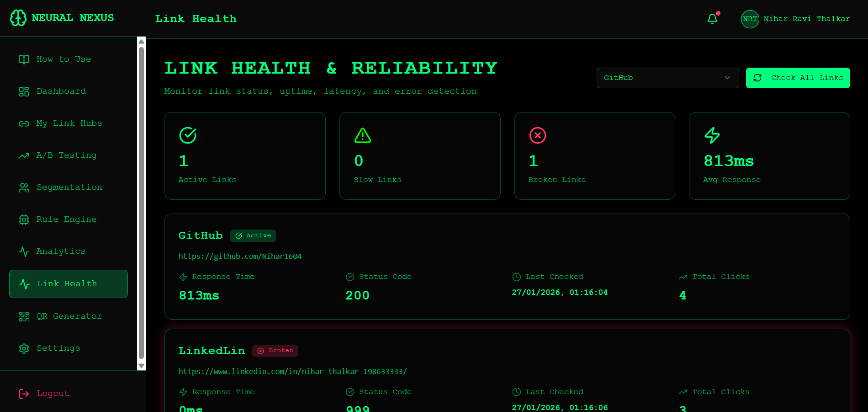868x412 pixels.
Task: Click GitHub Response Time bolt icon
Action: (x=183, y=277)
